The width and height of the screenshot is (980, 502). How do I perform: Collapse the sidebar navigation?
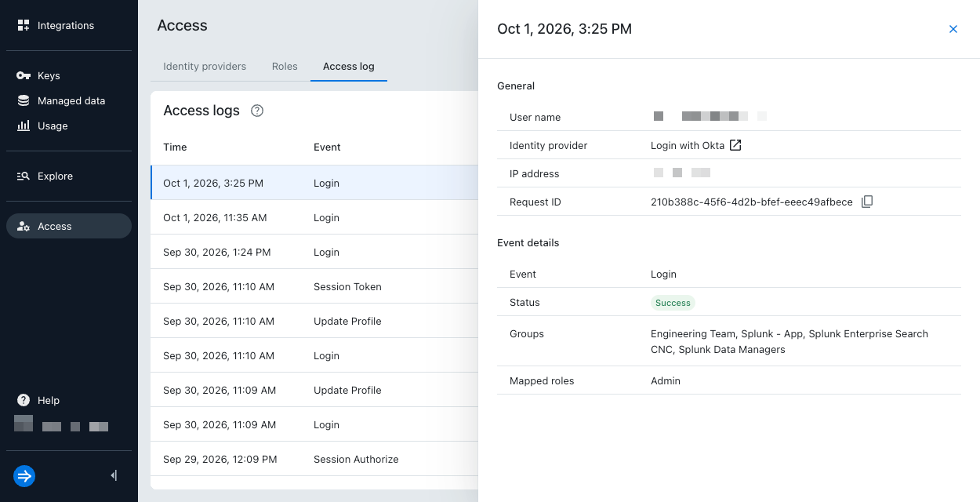pyautogui.click(x=114, y=475)
